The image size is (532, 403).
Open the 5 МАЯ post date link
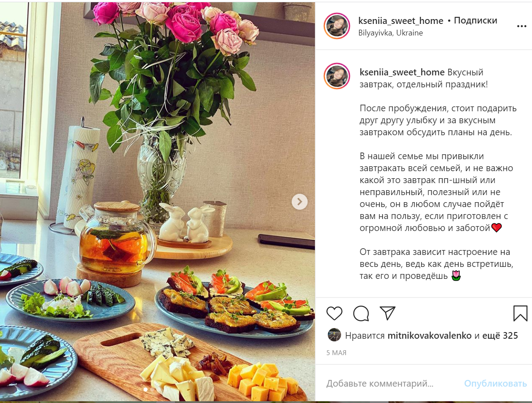[336, 353]
